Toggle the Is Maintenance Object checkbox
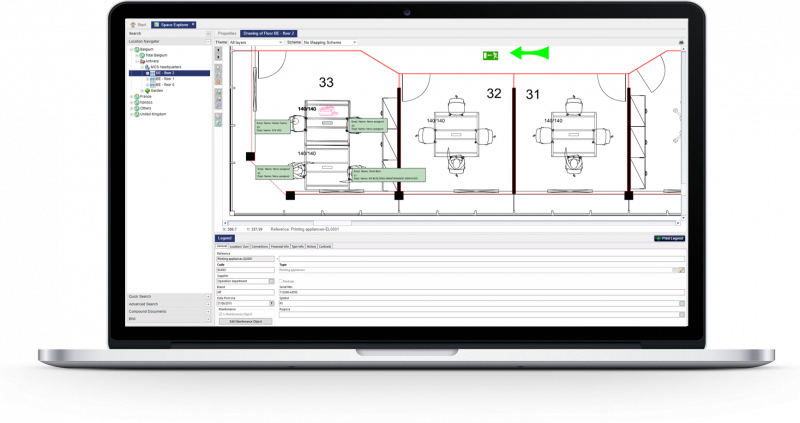This screenshot has width=800, height=423. pos(220,314)
